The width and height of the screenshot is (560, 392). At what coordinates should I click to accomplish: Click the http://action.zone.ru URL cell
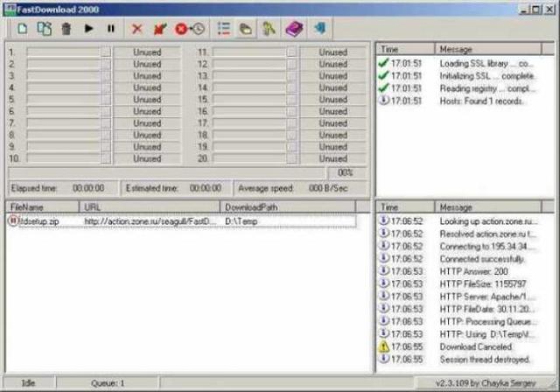pyautogui.click(x=150, y=221)
